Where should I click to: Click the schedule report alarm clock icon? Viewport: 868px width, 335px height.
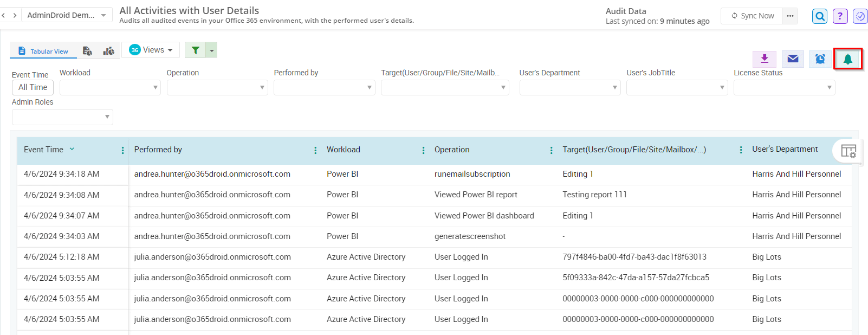820,59
